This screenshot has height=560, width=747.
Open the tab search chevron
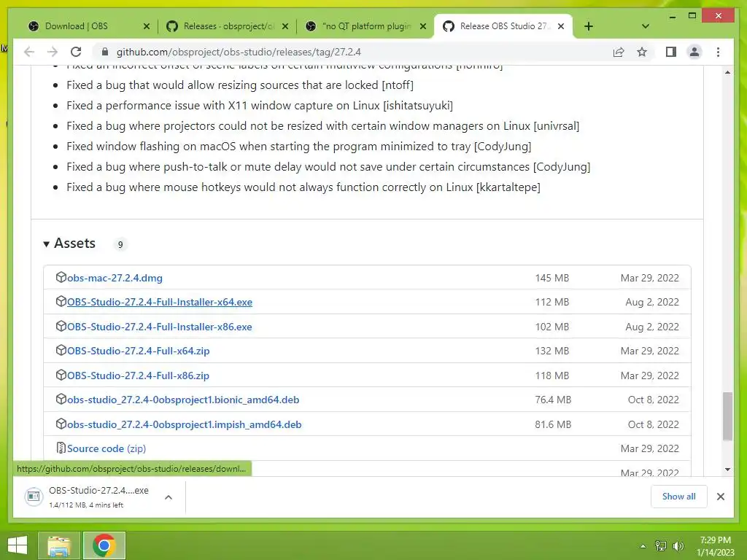(646, 26)
